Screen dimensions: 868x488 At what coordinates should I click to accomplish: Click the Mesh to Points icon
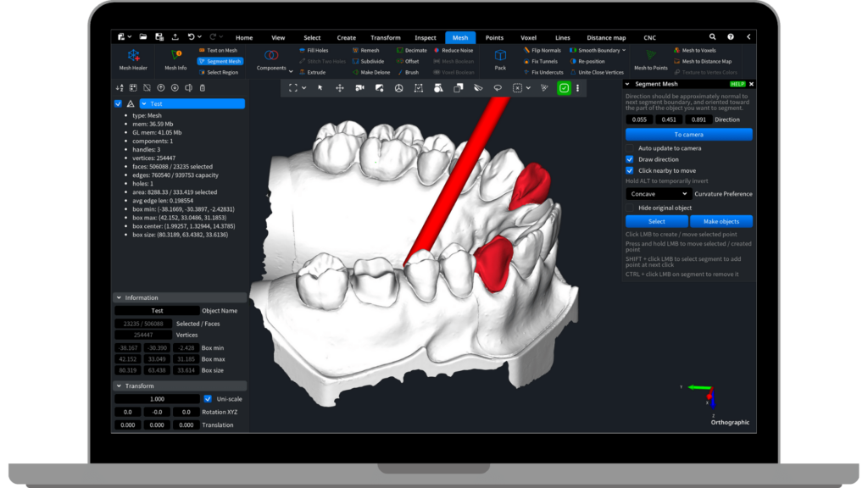coord(650,56)
